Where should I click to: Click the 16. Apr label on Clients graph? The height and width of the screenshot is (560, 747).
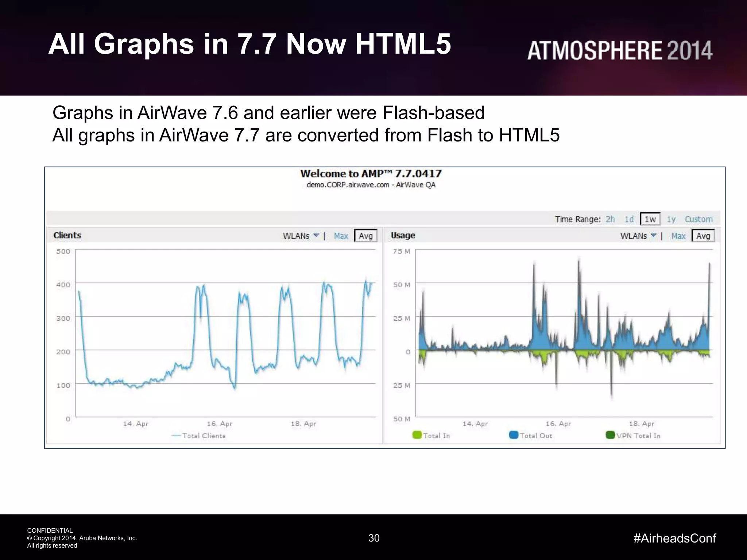point(220,424)
